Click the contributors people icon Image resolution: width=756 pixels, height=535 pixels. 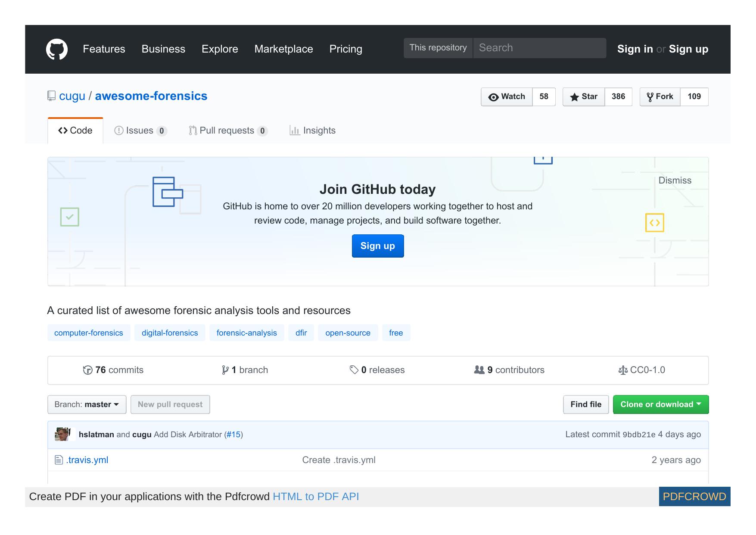click(479, 370)
